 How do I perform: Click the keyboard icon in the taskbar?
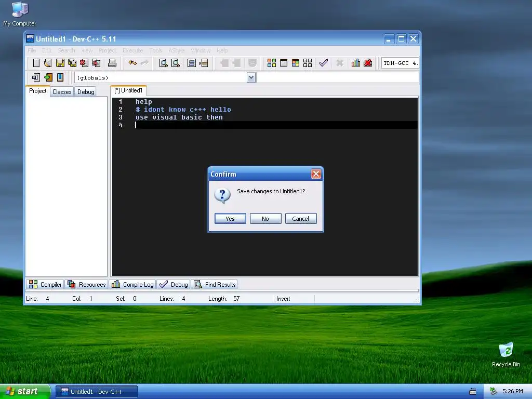[473, 392]
